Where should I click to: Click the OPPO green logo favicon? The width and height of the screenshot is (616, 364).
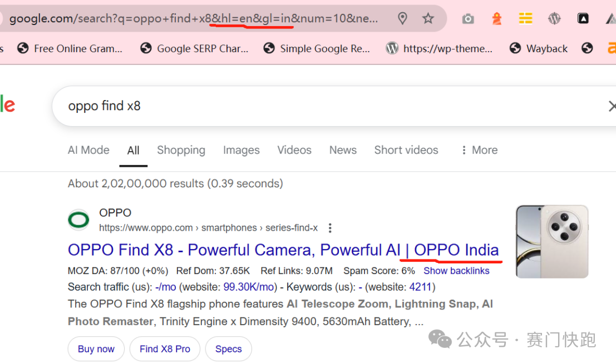tap(78, 220)
